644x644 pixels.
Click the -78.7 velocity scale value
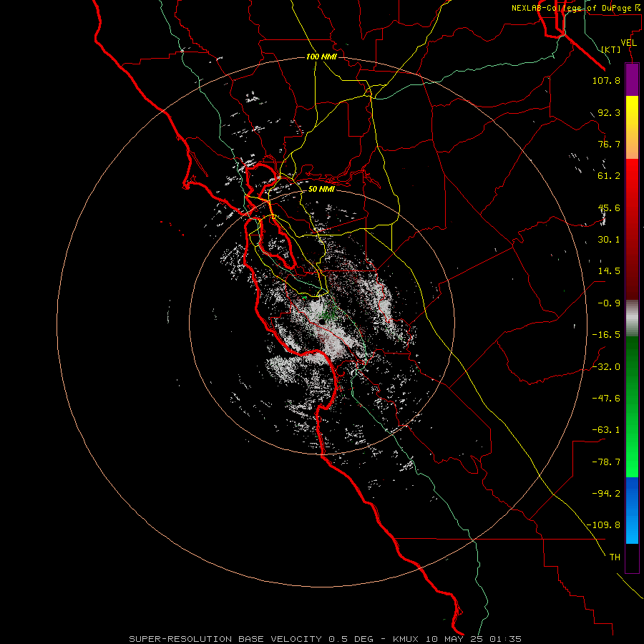(606, 462)
